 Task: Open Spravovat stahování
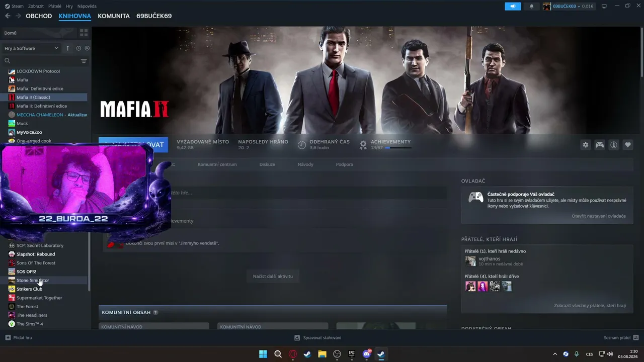[x=318, y=338]
